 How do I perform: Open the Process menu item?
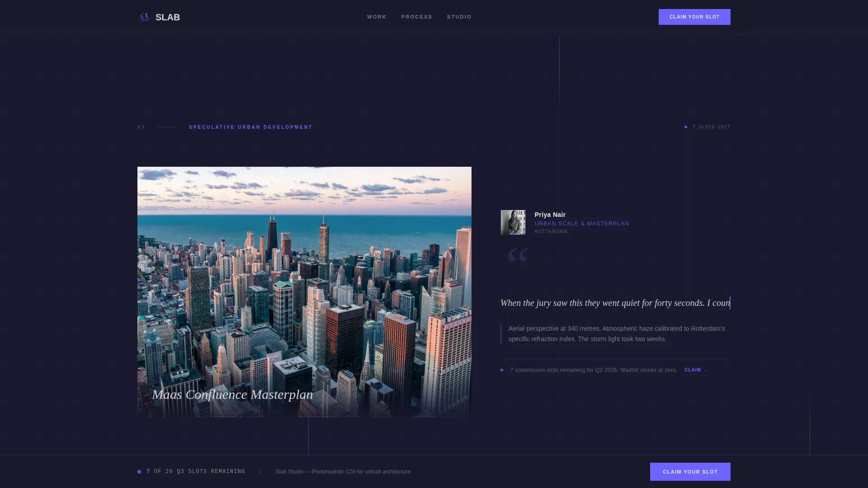(417, 17)
